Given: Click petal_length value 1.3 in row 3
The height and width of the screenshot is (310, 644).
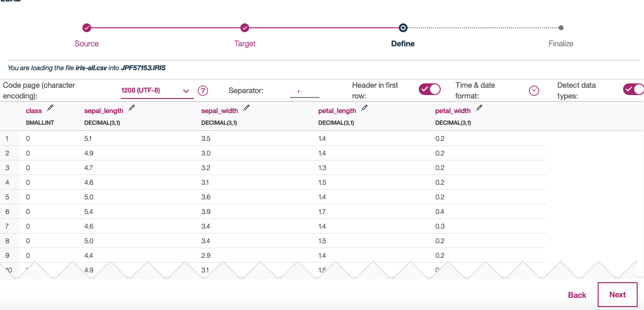Looking at the screenshot, I should (x=322, y=168).
